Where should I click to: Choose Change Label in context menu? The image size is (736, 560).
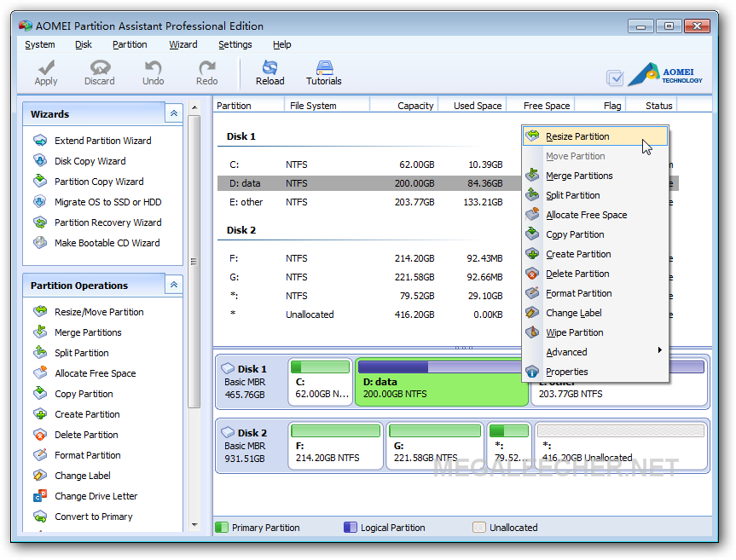pos(594,313)
